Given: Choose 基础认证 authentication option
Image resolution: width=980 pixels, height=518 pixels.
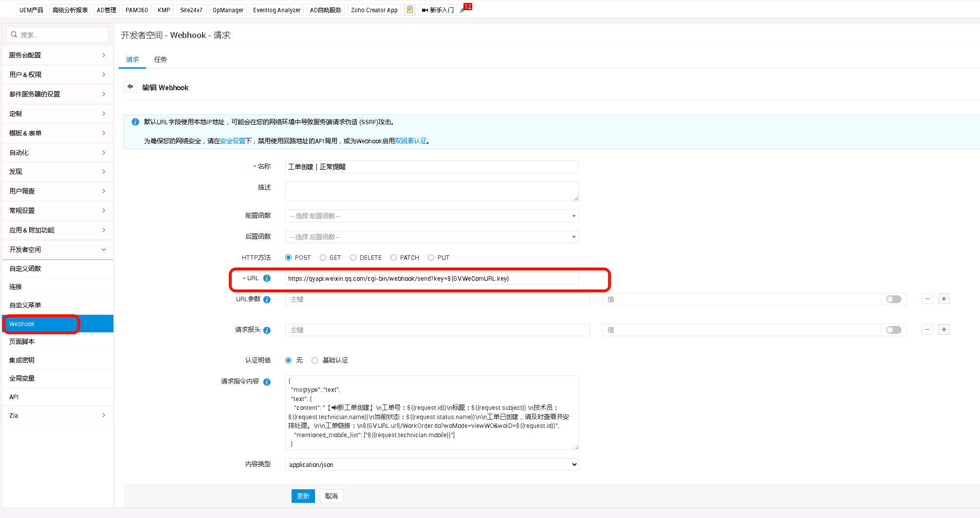Looking at the screenshot, I should (315, 361).
